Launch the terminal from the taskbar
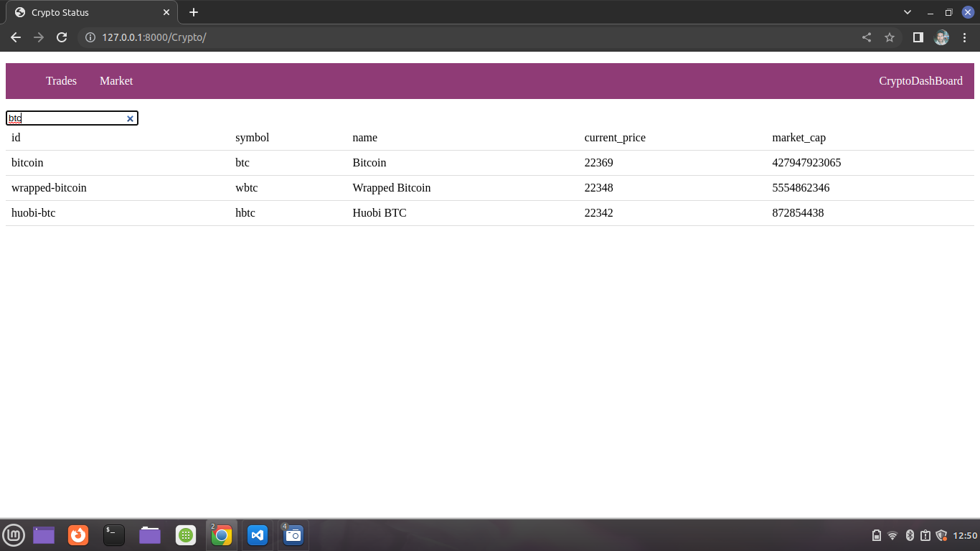 click(113, 534)
